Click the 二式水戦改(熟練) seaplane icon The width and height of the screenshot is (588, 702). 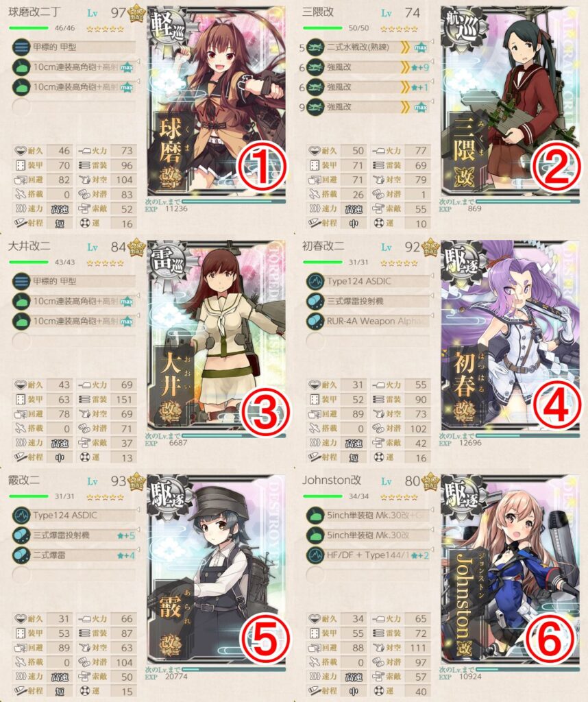(315, 47)
